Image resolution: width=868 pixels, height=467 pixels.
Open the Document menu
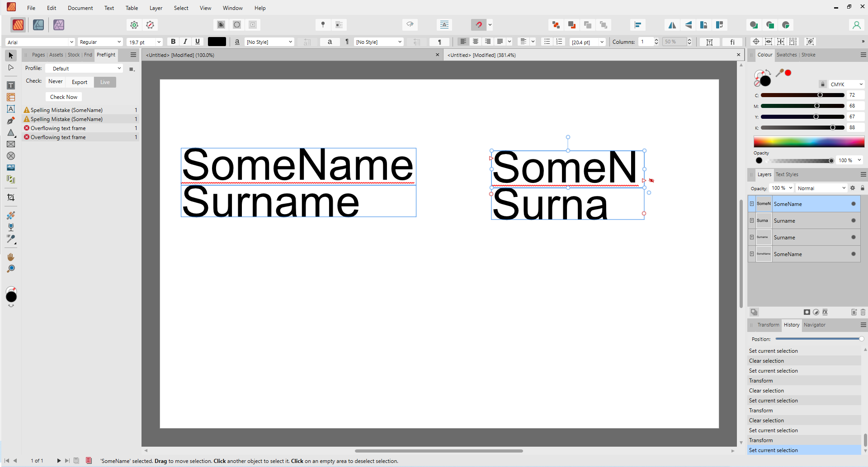point(80,8)
